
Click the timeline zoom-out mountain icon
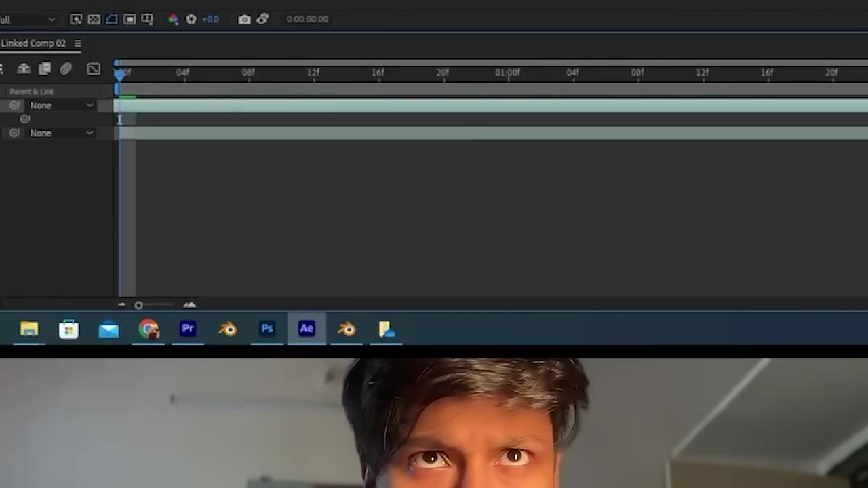[x=122, y=305]
